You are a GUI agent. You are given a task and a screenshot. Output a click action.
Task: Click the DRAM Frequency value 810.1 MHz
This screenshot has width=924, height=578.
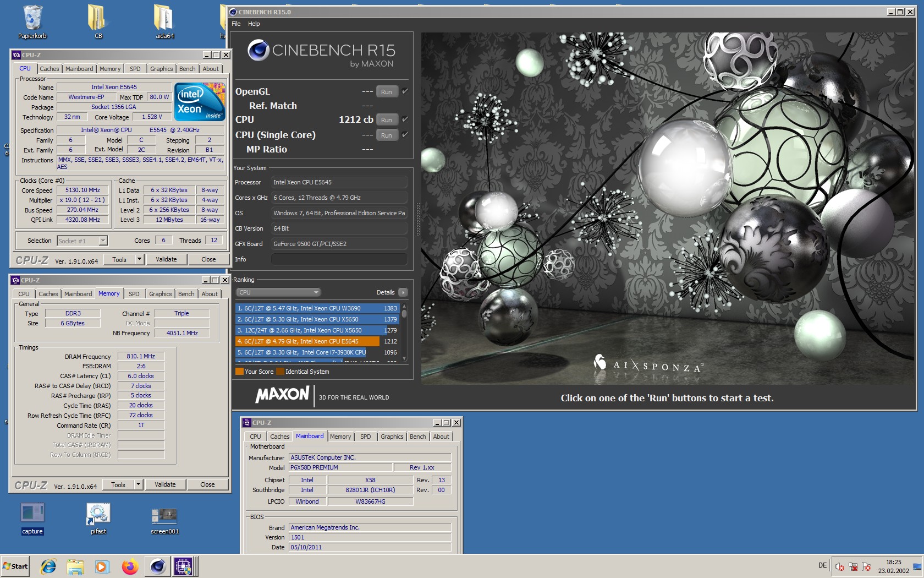tap(141, 356)
